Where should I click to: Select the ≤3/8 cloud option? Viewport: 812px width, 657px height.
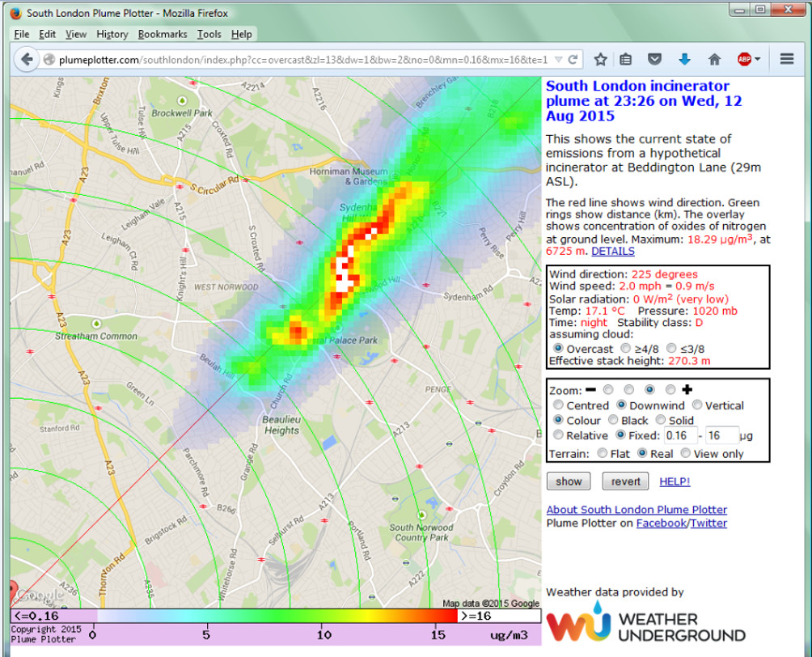tap(671, 348)
